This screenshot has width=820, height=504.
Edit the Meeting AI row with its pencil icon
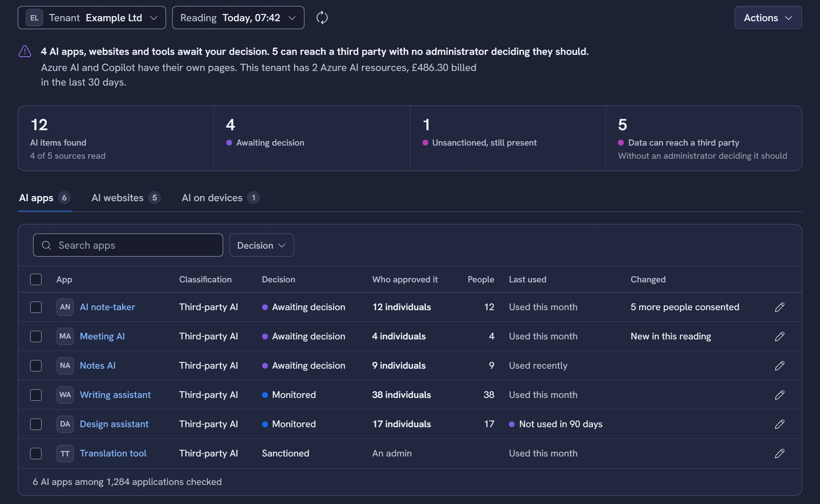pos(780,336)
